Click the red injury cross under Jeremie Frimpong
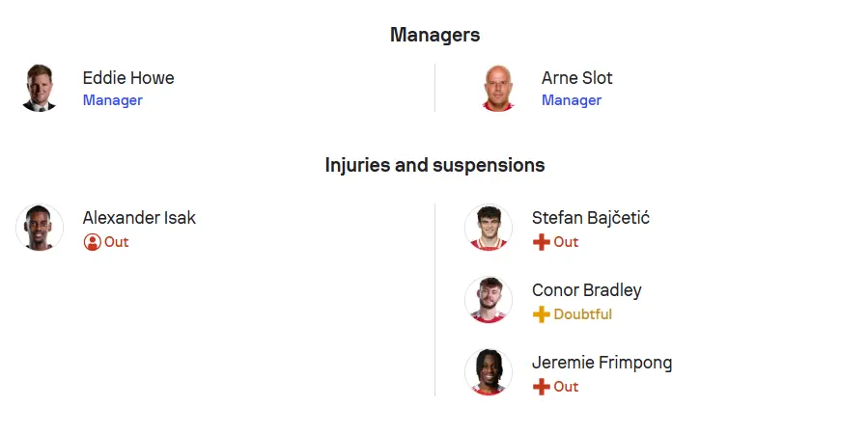Screen dimensions: 868x434 click(541, 387)
